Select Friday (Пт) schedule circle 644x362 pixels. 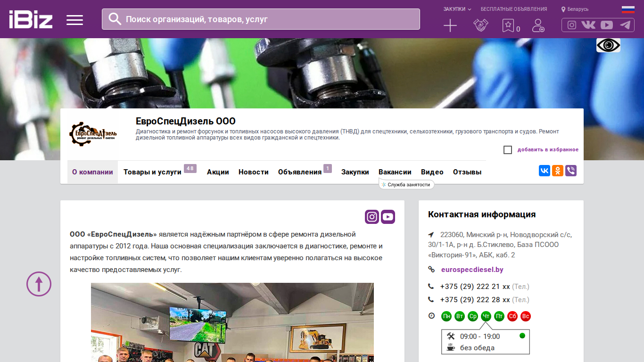(499, 316)
